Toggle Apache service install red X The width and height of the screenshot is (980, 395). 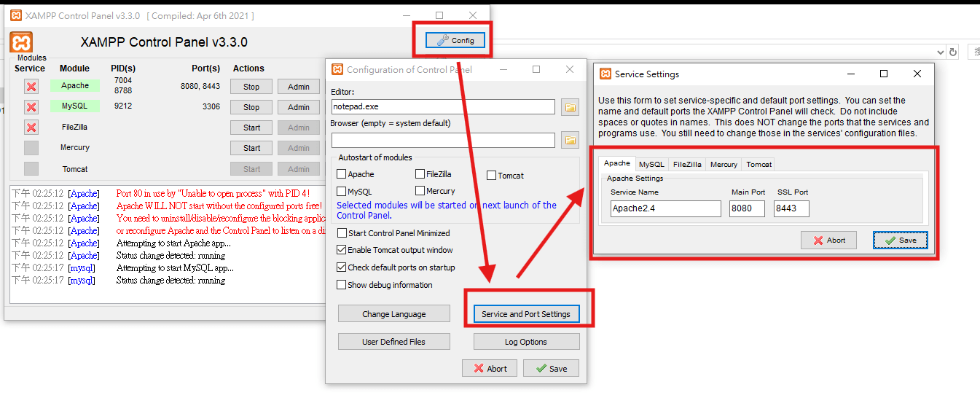click(x=31, y=87)
